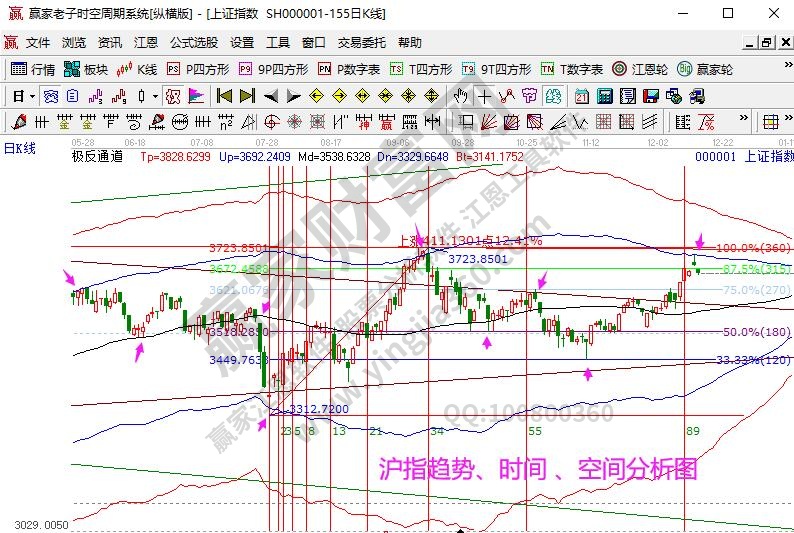Click the calendar icon showing 21
Viewport: 794px width, 533px height.
pyautogui.click(x=582, y=96)
